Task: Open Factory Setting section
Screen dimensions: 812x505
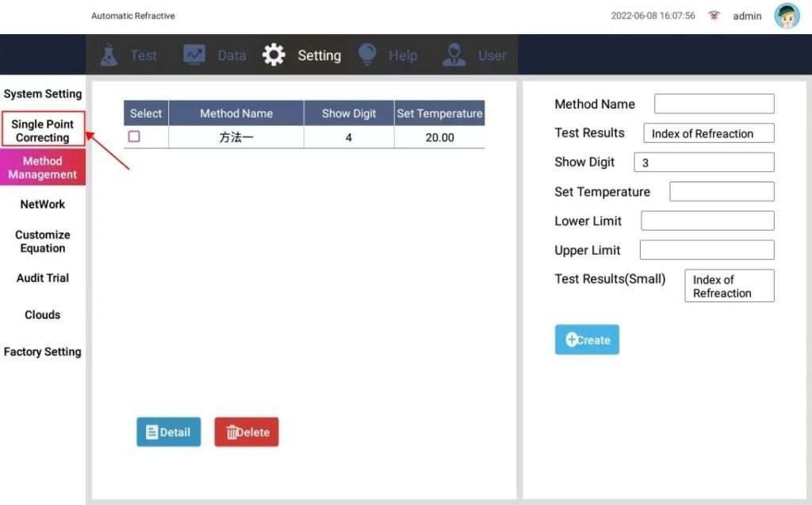Action: pyautogui.click(x=43, y=352)
